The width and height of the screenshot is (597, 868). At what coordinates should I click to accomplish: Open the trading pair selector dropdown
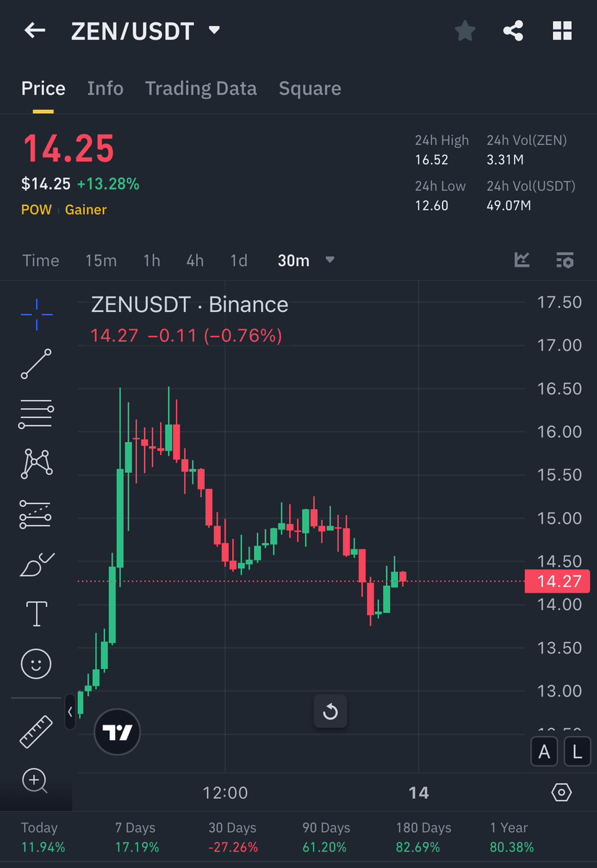tap(213, 30)
